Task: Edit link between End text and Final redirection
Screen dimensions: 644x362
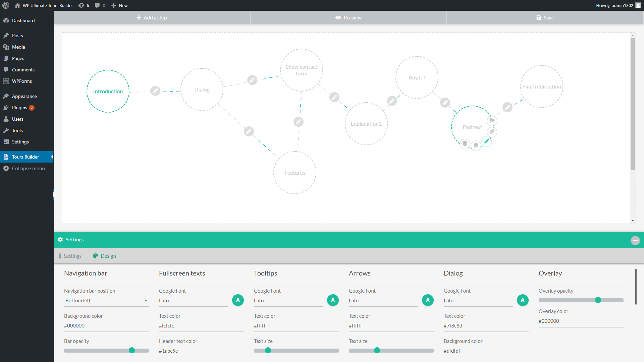Action: [x=507, y=107]
